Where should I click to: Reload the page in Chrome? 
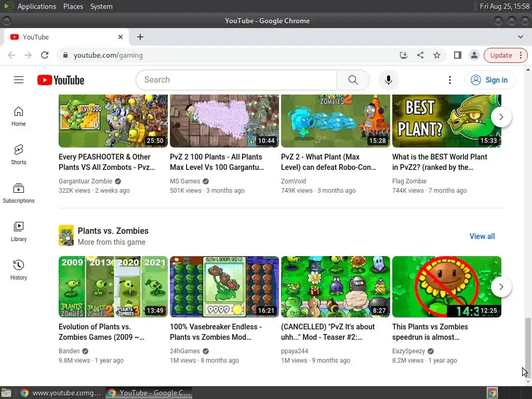(x=45, y=55)
